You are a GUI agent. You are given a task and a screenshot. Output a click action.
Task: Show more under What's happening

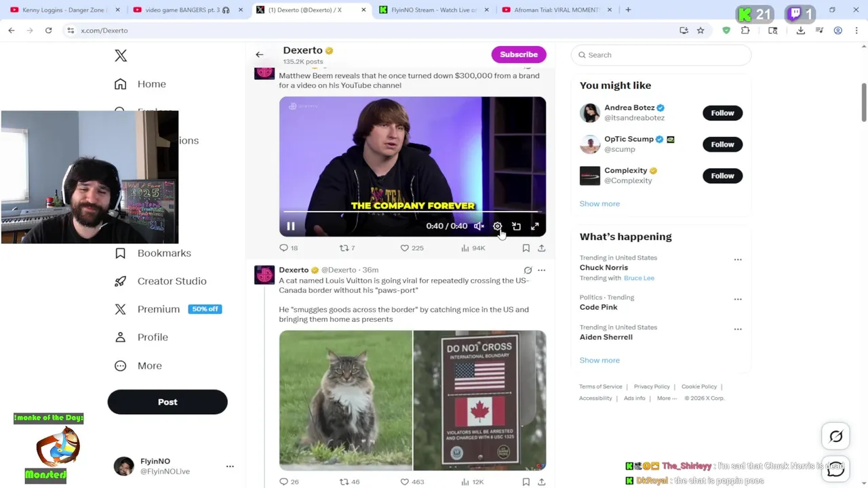coord(599,360)
